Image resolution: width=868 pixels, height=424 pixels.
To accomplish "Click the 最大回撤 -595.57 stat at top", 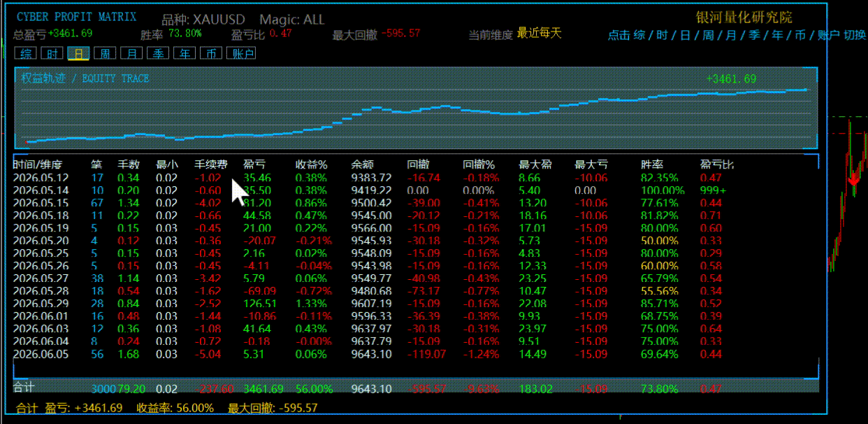I will 377,34.
